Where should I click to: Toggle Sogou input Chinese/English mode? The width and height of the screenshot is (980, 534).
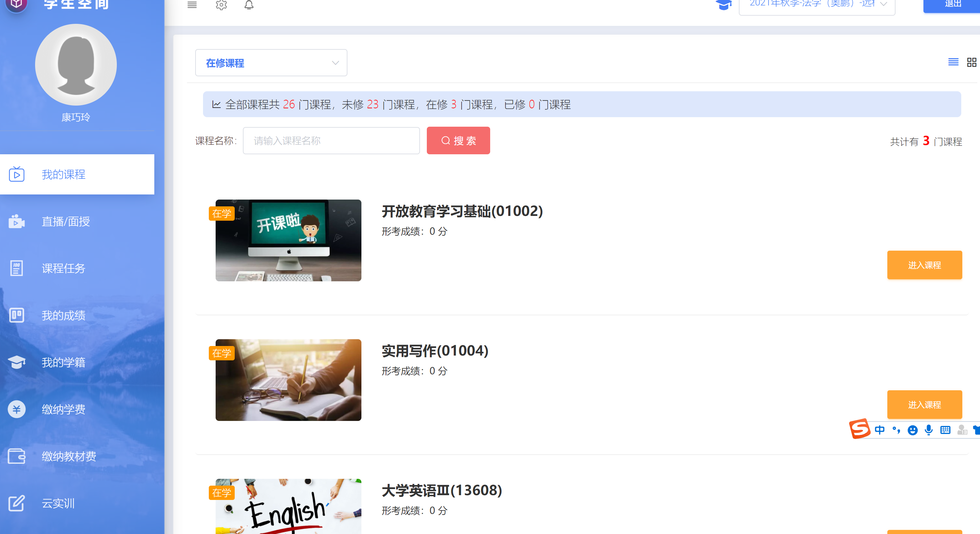coord(879,430)
